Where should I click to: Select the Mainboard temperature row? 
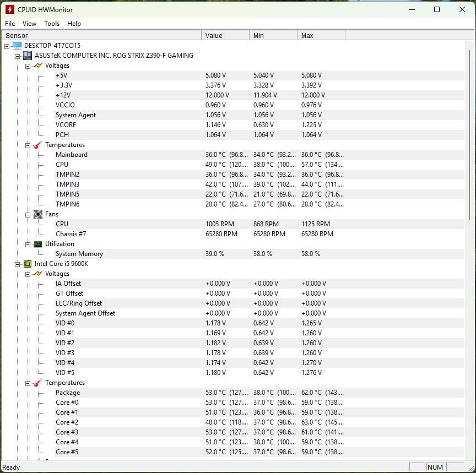pyautogui.click(x=259, y=154)
